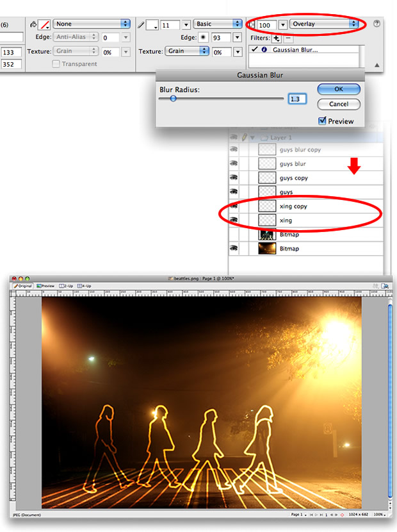The width and height of the screenshot is (397, 532).
Task: Switch to the Preview tab
Action: pyautogui.click(x=45, y=286)
